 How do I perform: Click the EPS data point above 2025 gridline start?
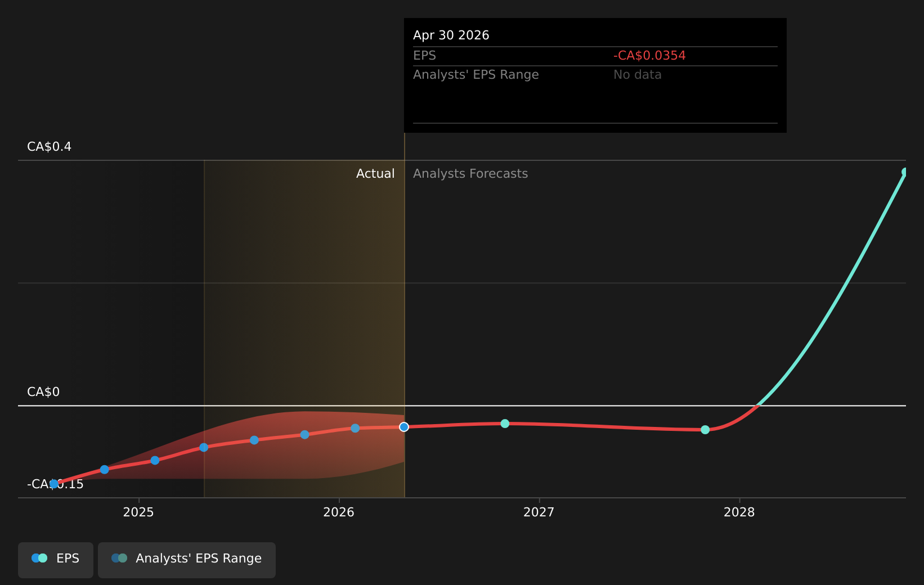[155, 460]
